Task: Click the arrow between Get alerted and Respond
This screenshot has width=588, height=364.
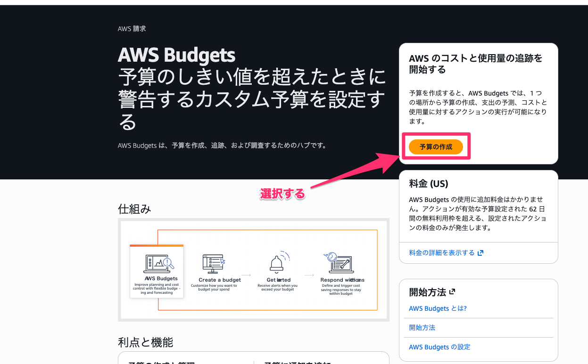Action: (x=309, y=275)
